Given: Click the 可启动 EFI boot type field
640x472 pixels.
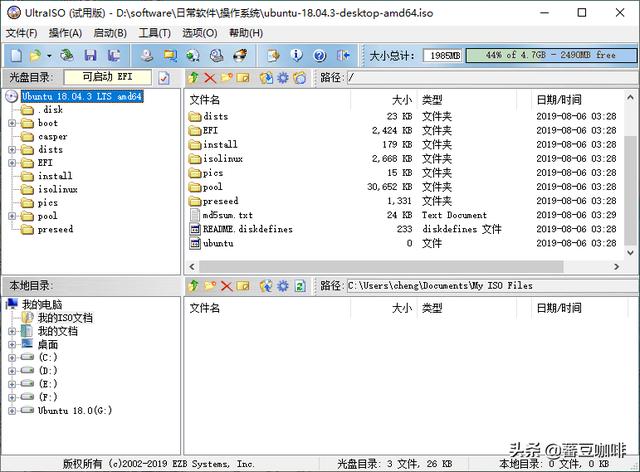Looking at the screenshot, I should point(108,77).
